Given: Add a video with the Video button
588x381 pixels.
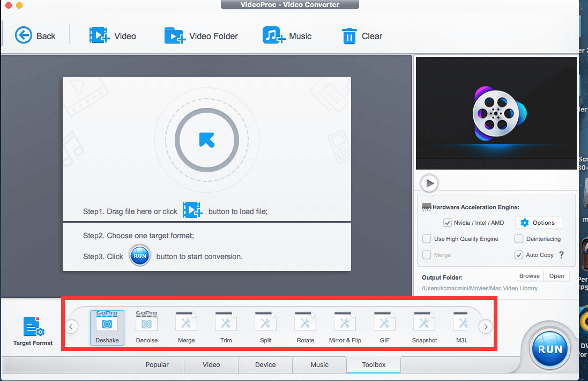Looking at the screenshot, I should pyautogui.click(x=113, y=36).
